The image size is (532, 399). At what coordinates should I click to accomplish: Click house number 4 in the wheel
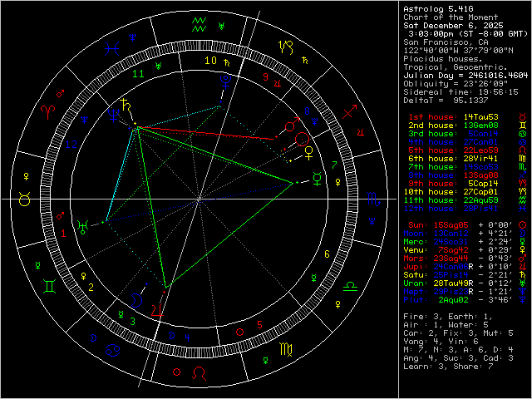pyautogui.click(x=188, y=338)
